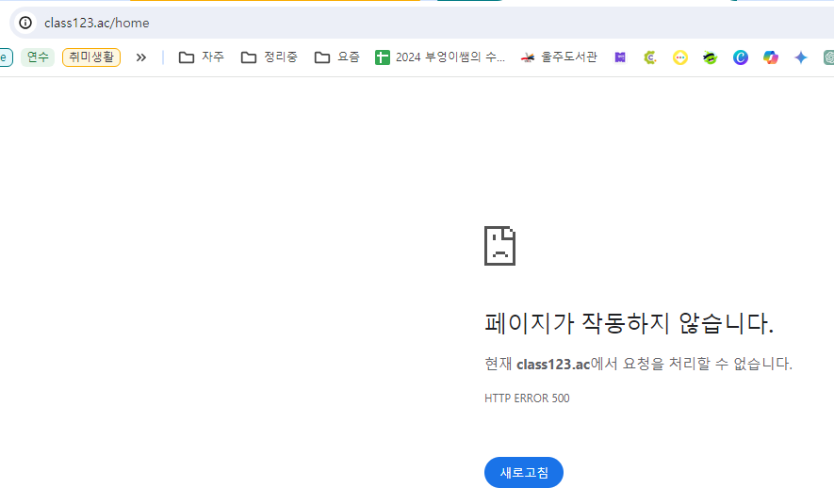Open the Canva bookmark icon
834x504 pixels.
(x=741, y=57)
